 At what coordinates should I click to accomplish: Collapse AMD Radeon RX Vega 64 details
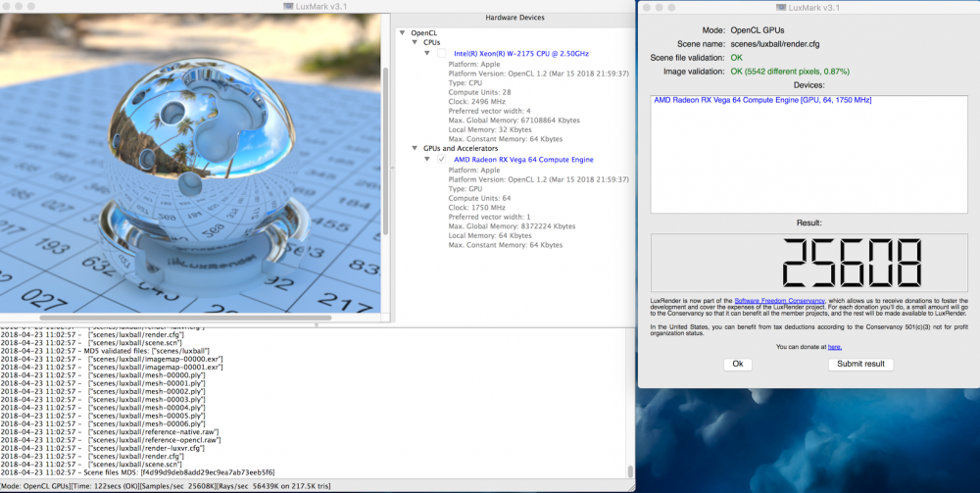point(427,160)
